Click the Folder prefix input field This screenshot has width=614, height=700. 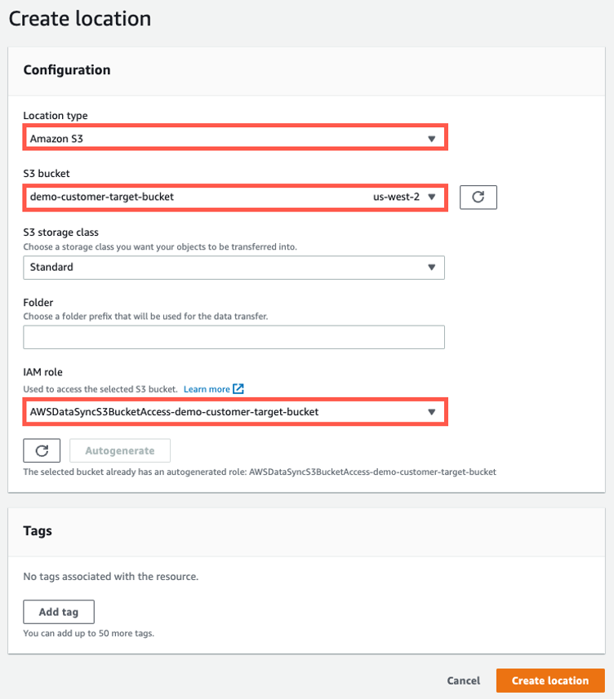pos(234,337)
